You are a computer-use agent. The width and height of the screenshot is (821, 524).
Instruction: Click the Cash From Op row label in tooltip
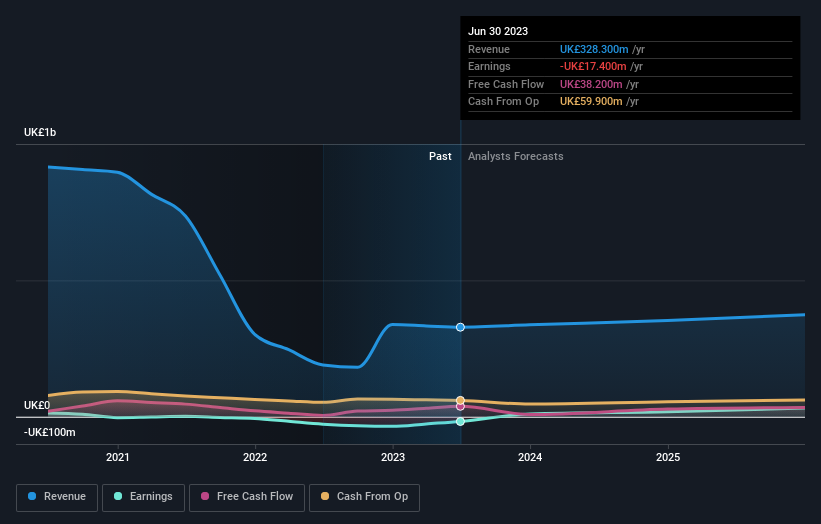[x=503, y=102]
